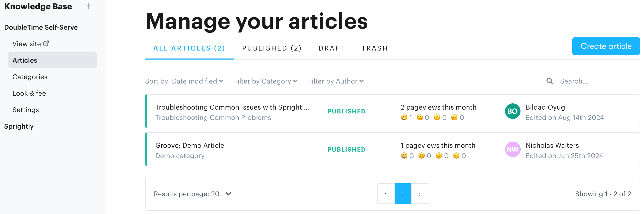Click the plus icon next to Knowledge Base
Image resolution: width=644 pixels, height=214 pixels.
pyautogui.click(x=88, y=6)
